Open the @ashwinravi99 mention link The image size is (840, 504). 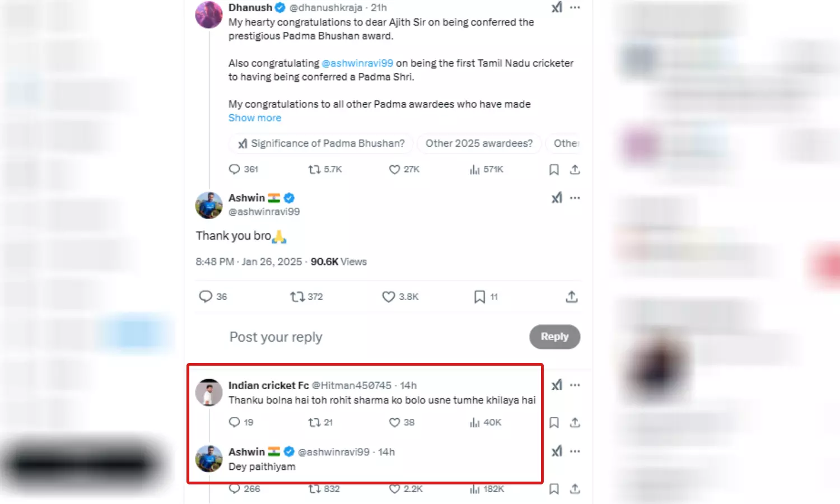coord(357,63)
